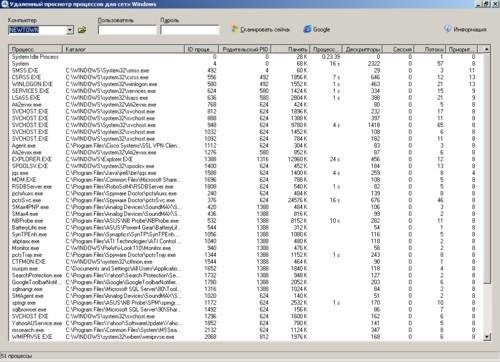Sort by the Память column header
The image size is (500, 362).
290,49
